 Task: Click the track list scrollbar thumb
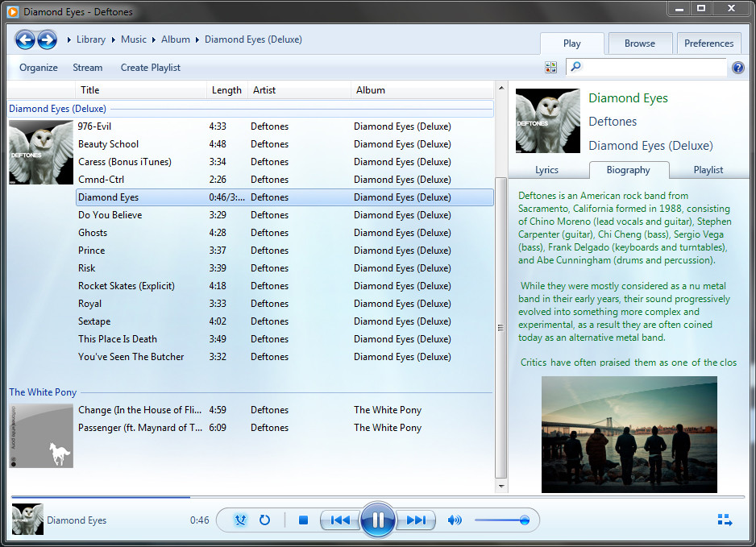[x=501, y=328]
